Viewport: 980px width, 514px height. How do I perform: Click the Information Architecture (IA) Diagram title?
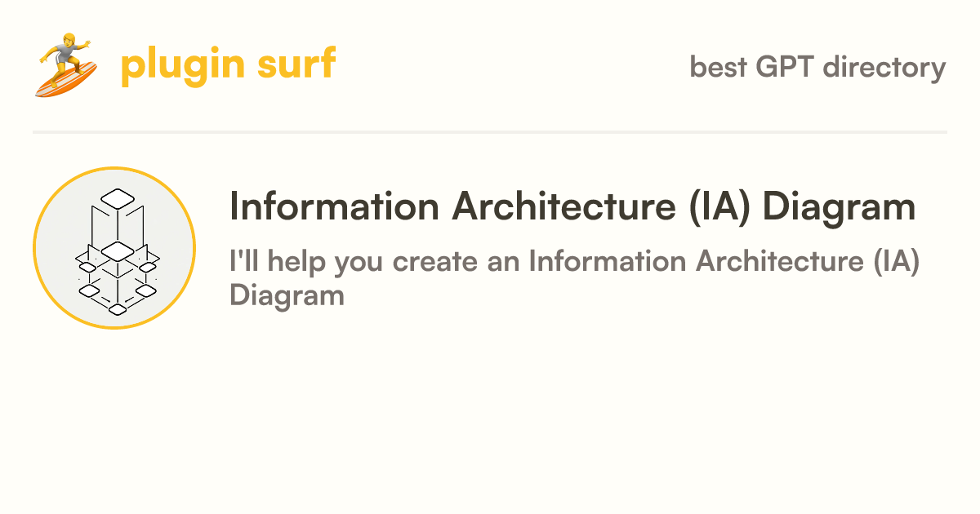pos(572,206)
